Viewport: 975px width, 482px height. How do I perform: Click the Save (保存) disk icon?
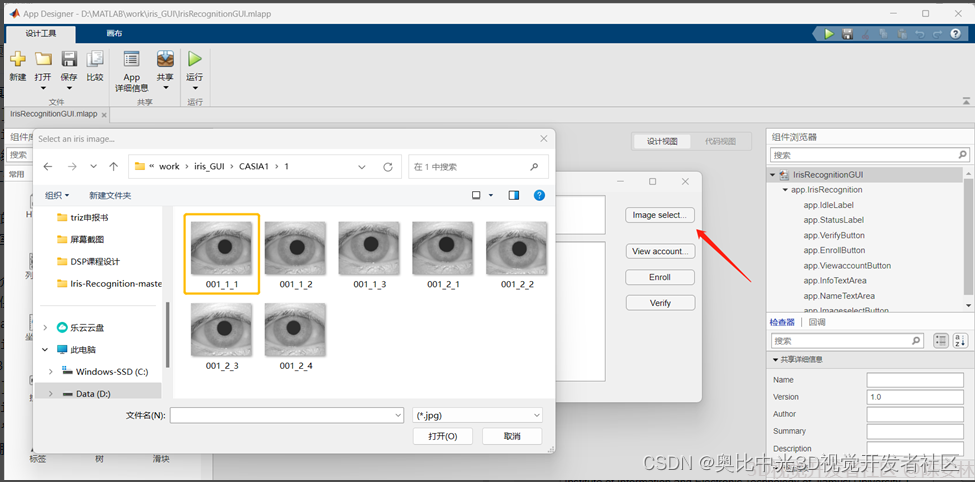[x=69, y=59]
